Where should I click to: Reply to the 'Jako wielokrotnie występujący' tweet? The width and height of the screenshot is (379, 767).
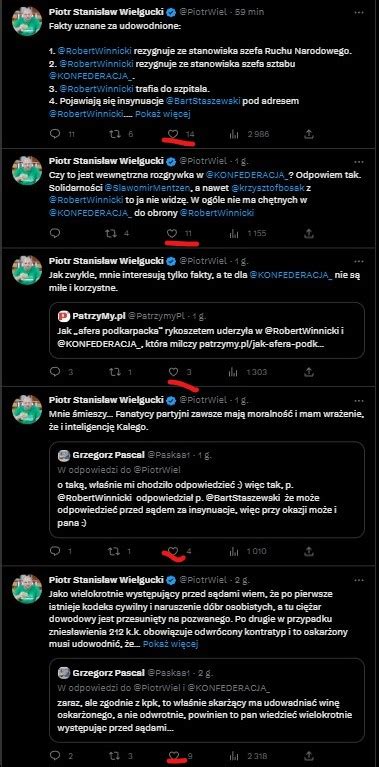tap(55, 756)
